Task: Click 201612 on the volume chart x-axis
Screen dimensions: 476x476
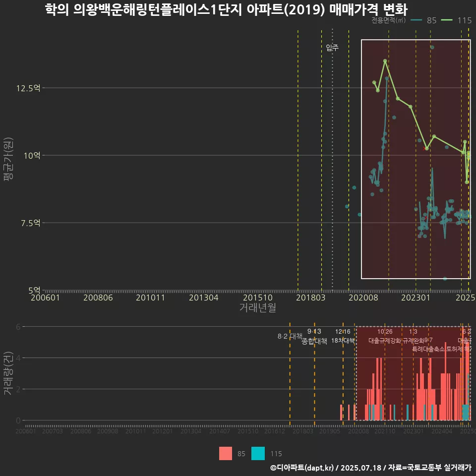Action: point(274,431)
